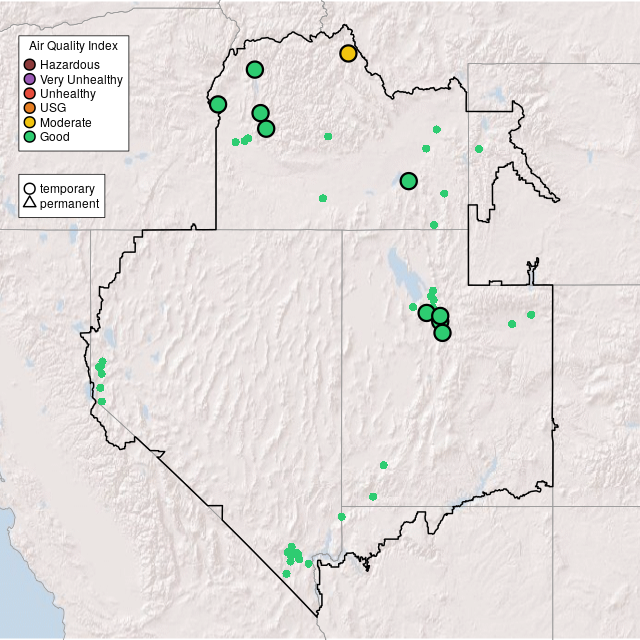Click the leftmost large green circle marker
The height and width of the screenshot is (640, 640).
point(218,104)
